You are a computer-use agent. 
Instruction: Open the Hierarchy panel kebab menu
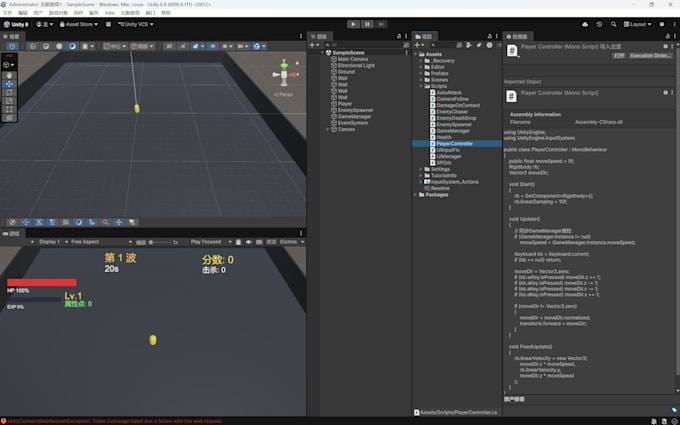(x=406, y=36)
